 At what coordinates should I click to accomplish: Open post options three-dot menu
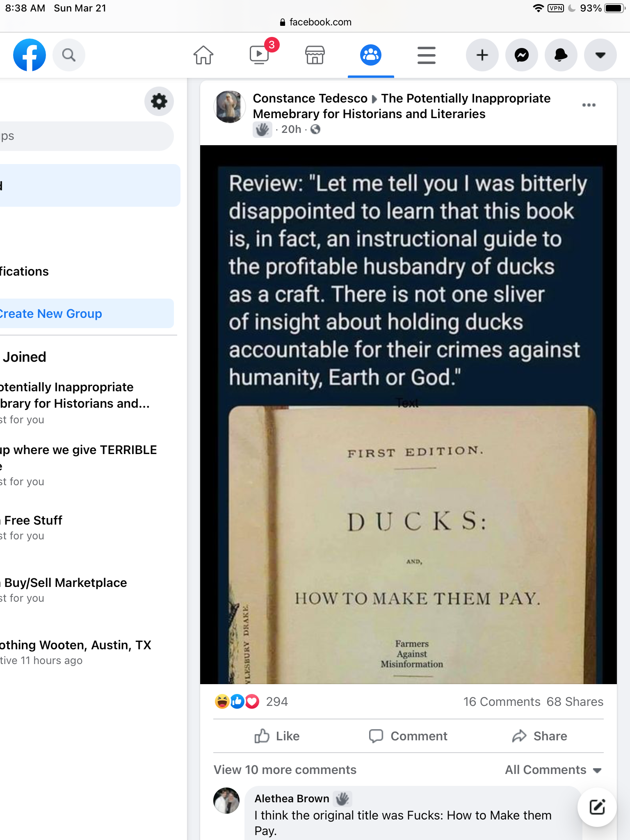pos(589,105)
